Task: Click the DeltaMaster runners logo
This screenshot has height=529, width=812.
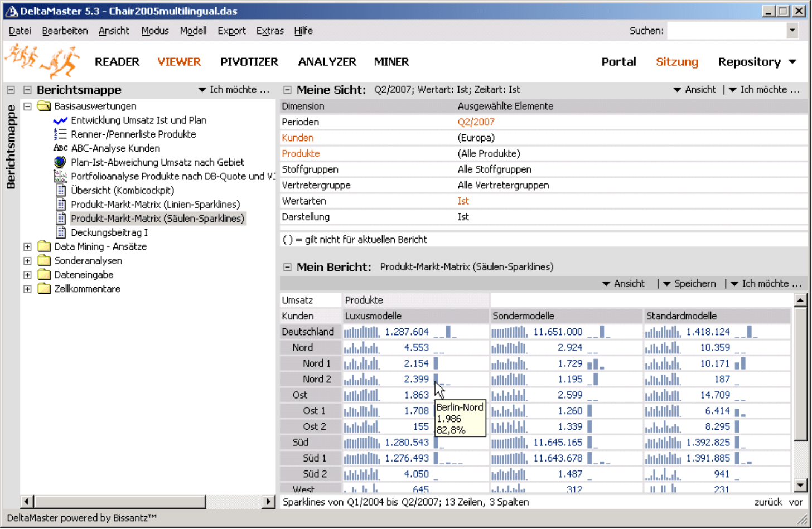Action: click(43, 61)
